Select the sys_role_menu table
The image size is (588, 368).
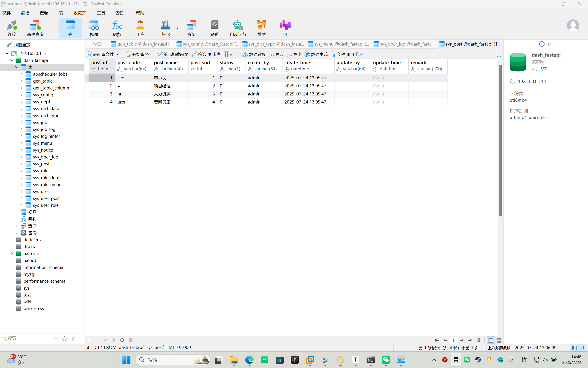point(47,184)
